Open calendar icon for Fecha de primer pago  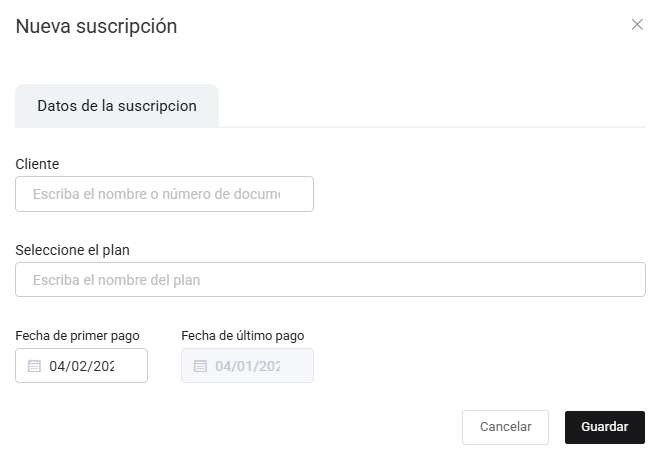34,366
